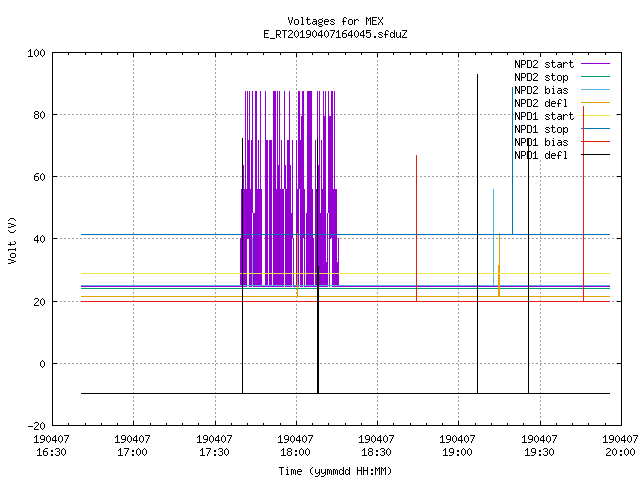This screenshot has height=480, width=640.
Task: Click the y-axis tick label 80
Action: tap(39, 115)
